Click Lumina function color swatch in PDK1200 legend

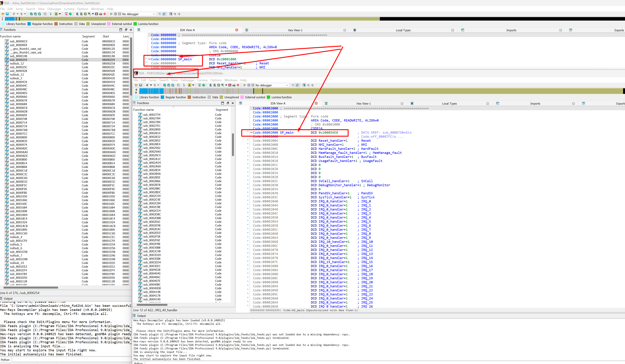click(x=268, y=97)
